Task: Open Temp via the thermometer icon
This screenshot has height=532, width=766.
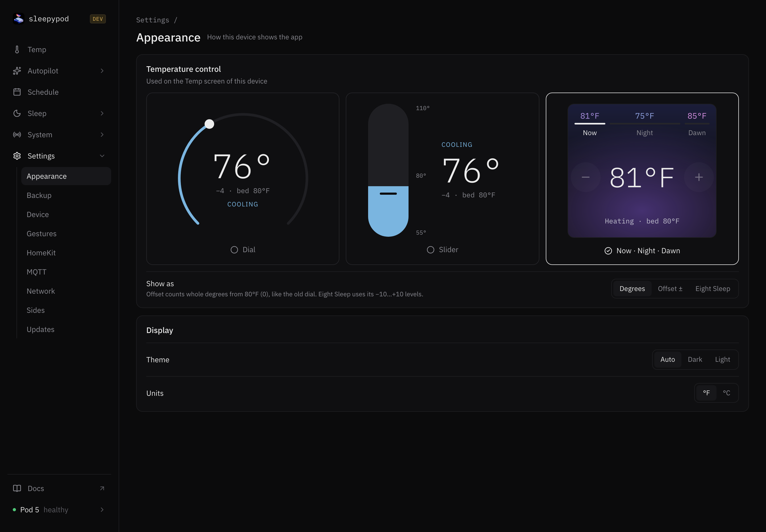Action: (x=17, y=49)
